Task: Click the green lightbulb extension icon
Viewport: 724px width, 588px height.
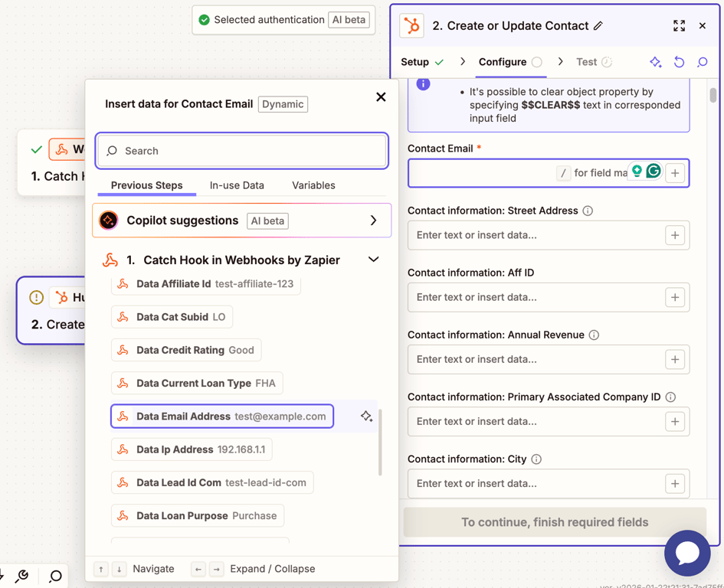Action: pyautogui.click(x=637, y=171)
